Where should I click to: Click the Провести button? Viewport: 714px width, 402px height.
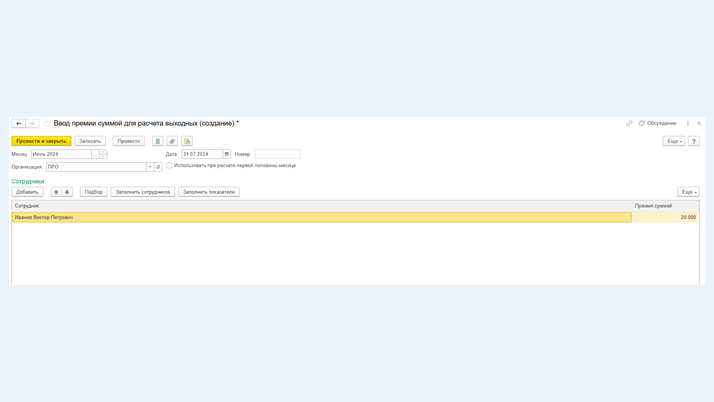click(x=129, y=141)
